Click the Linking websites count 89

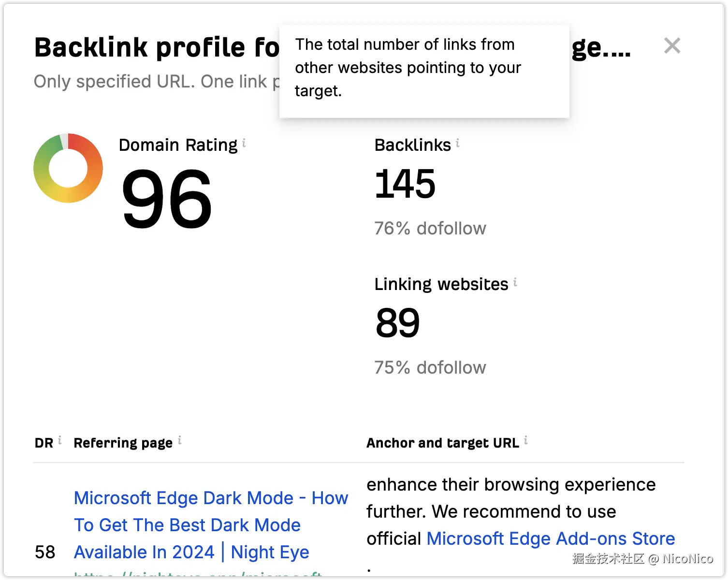[397, 323]
